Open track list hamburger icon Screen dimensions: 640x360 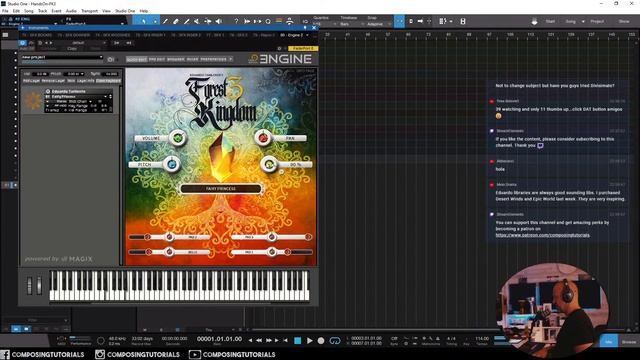pos(5,35)
